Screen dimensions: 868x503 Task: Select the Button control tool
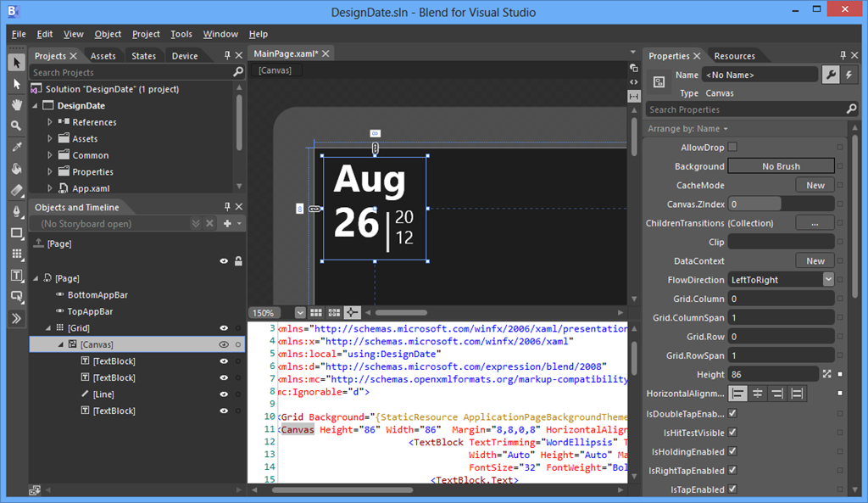(17, 297)
